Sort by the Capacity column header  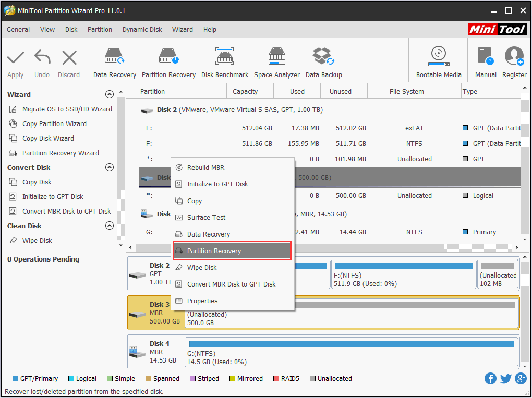click(250, 92)
